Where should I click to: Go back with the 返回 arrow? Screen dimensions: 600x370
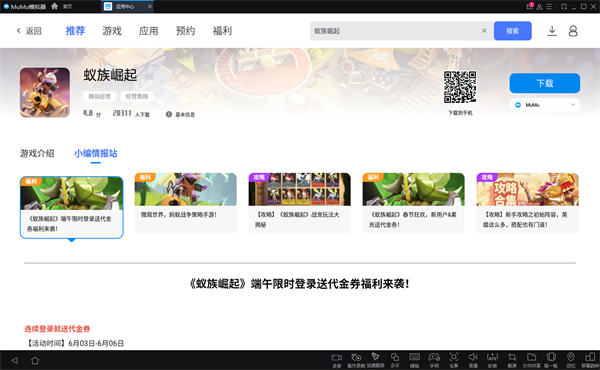[x=29, y=31]
